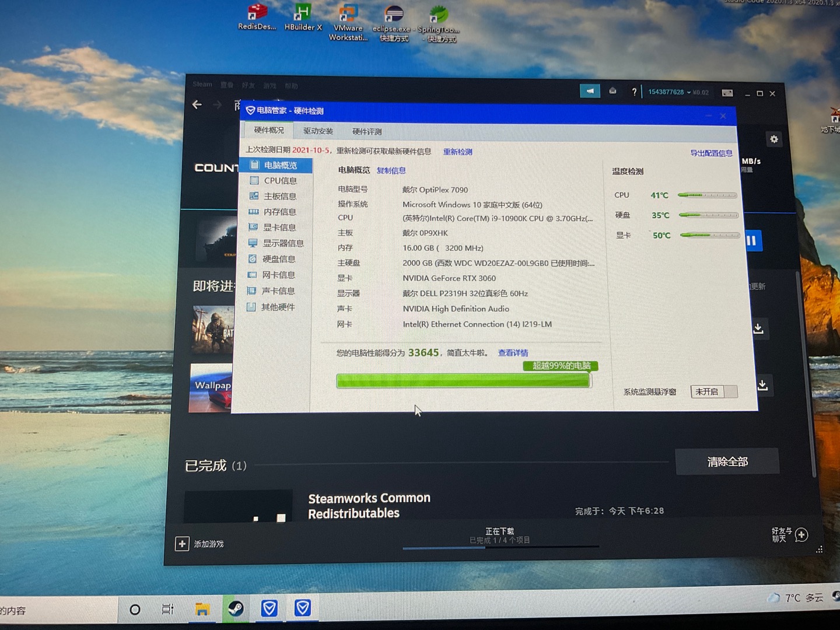Open 好友与聊天 in Steam
The width and height of the screenshot is (840, 630).
790,535
